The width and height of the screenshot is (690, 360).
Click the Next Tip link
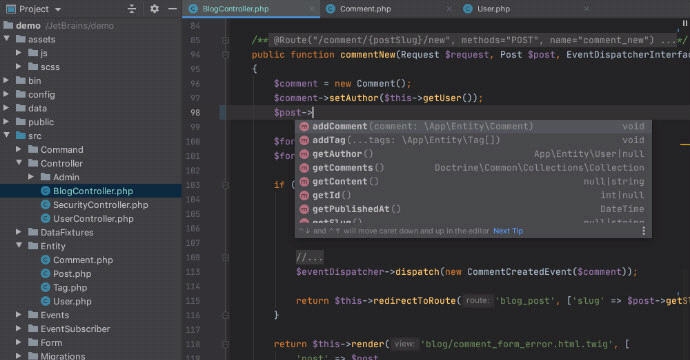508,231
